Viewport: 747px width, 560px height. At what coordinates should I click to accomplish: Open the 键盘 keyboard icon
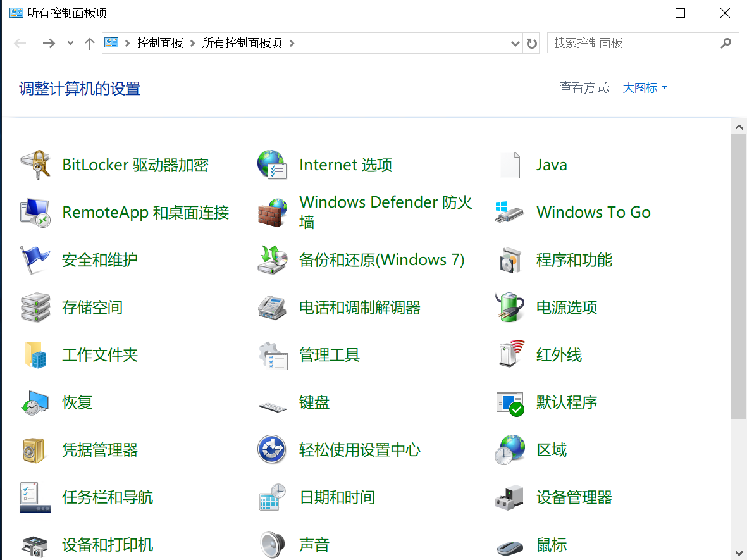click(x=272, y=406)
